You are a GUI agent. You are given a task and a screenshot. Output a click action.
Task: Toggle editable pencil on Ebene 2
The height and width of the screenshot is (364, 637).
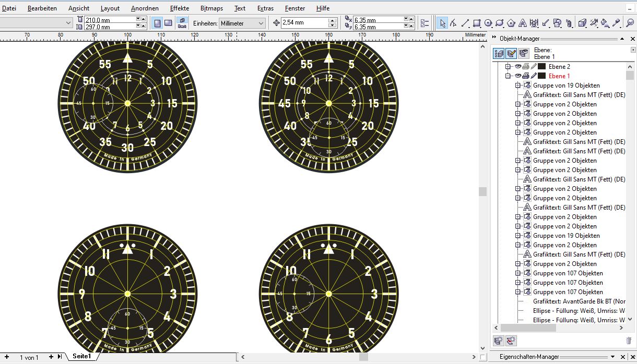pos(533,67)
